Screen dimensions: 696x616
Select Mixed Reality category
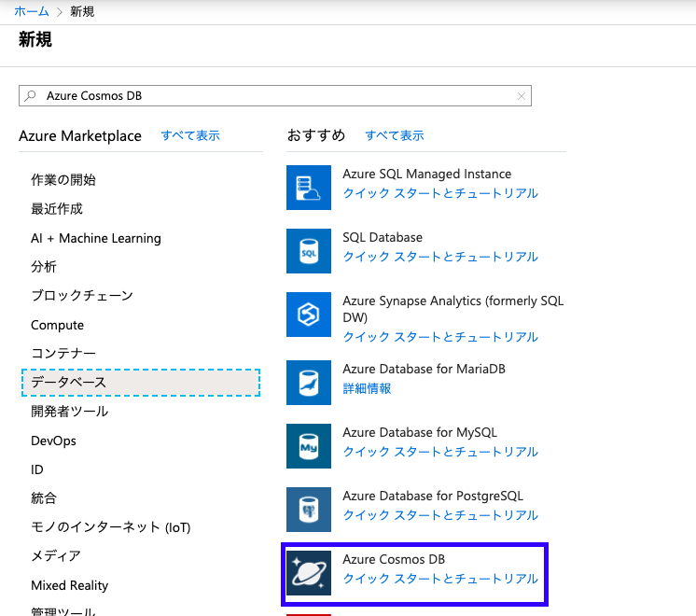70,585
